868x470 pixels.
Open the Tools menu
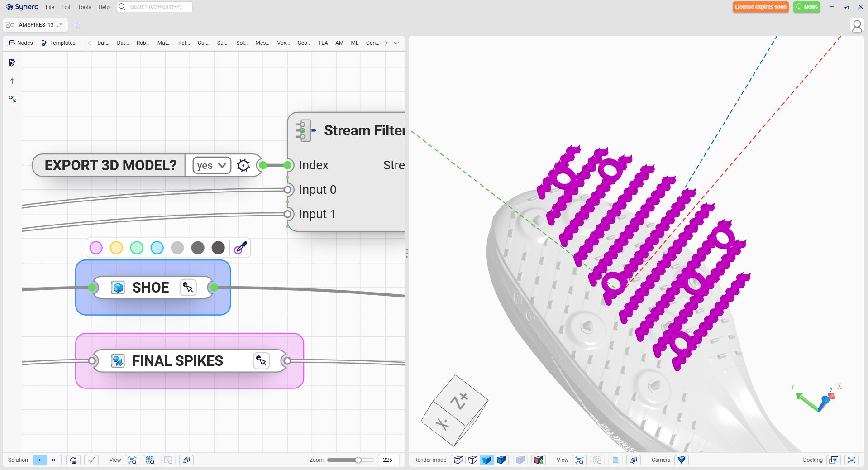coord(84,7)
